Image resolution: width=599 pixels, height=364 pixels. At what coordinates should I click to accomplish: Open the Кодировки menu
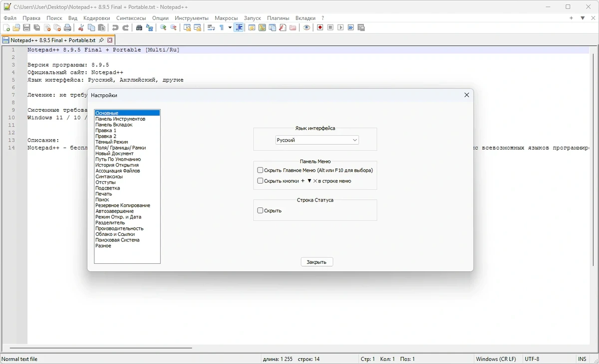[96, 18]
